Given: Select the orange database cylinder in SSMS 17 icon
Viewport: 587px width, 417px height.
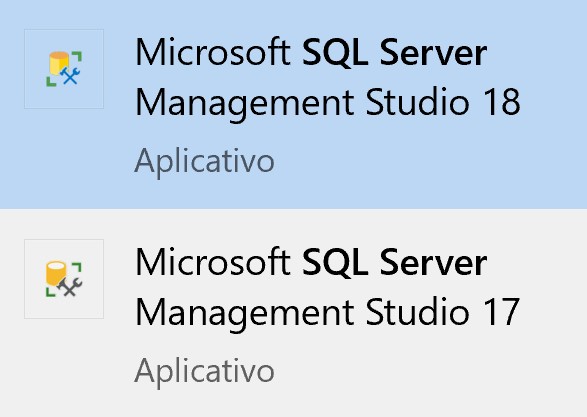Looking at the screenshot, I should [56, 273].
